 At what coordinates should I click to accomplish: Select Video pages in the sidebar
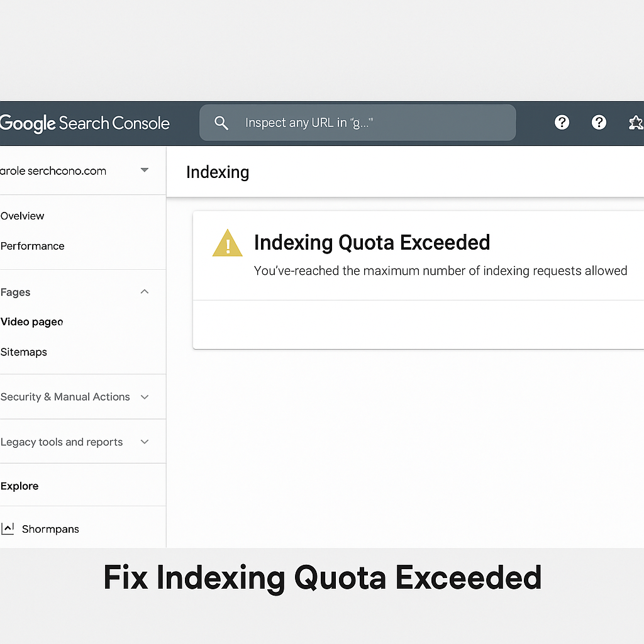(x=31, y=321)
